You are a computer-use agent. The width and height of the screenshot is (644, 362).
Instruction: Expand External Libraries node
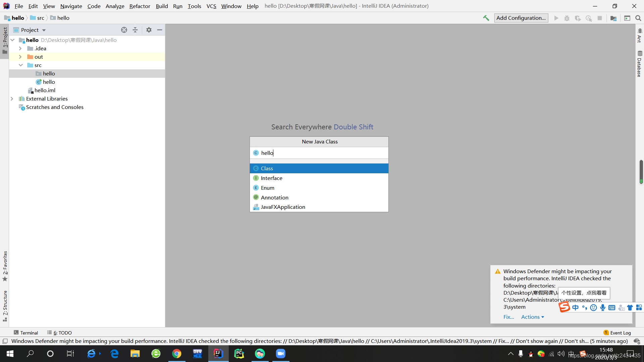12,99
